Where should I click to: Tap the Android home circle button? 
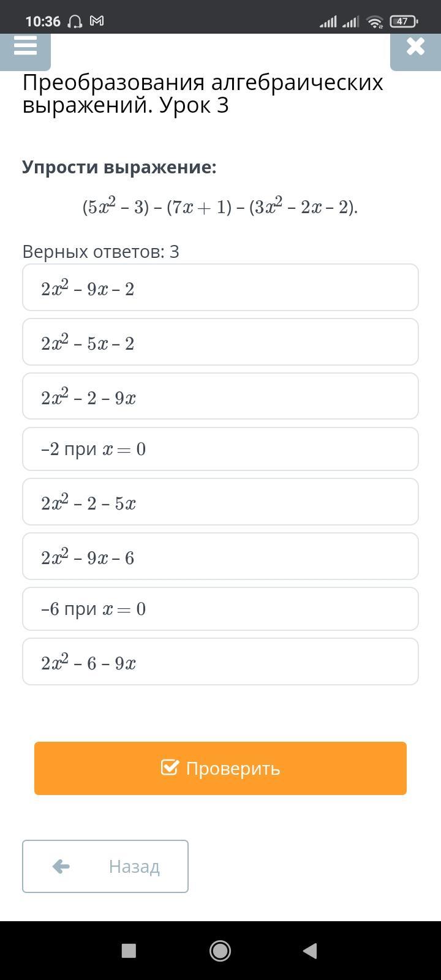220,950
